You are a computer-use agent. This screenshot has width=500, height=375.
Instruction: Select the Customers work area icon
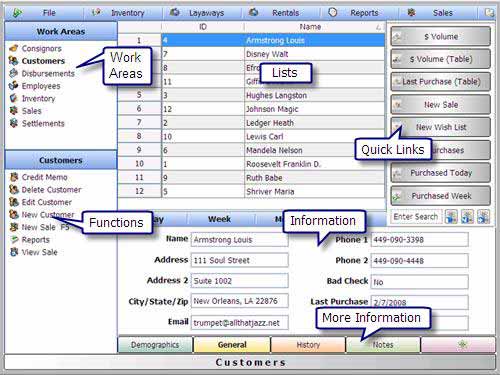[14, 61]
